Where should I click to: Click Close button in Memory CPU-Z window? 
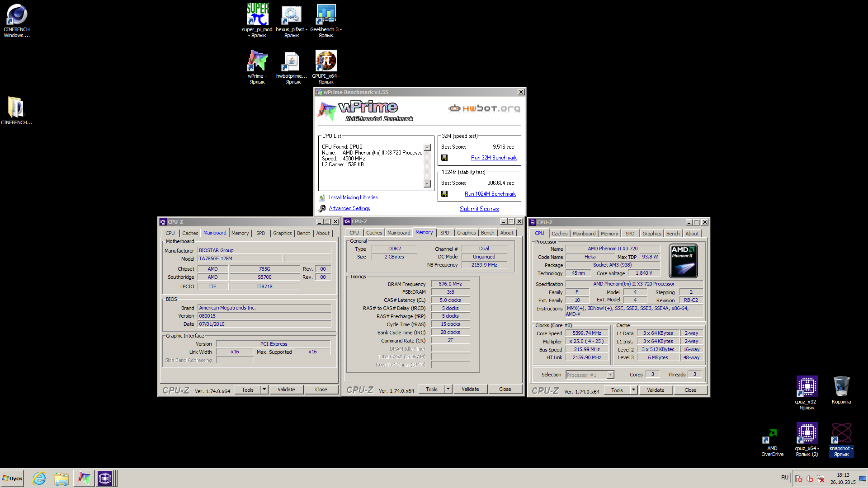(x=505, y=389)
